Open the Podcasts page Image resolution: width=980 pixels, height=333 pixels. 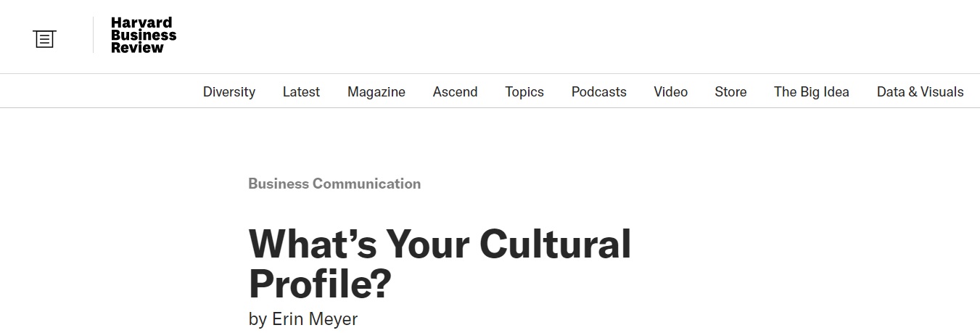coord(599,91)
